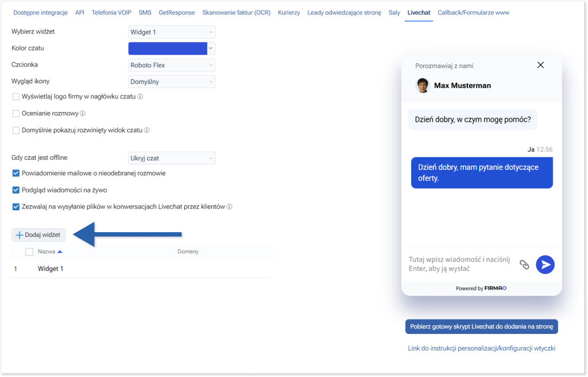The height and width of the screenshot is (377, 588).
Task: Open Link do instrukcji personalizacji/konfiguracji wtyczki
Action: click(x=481, y=348)
